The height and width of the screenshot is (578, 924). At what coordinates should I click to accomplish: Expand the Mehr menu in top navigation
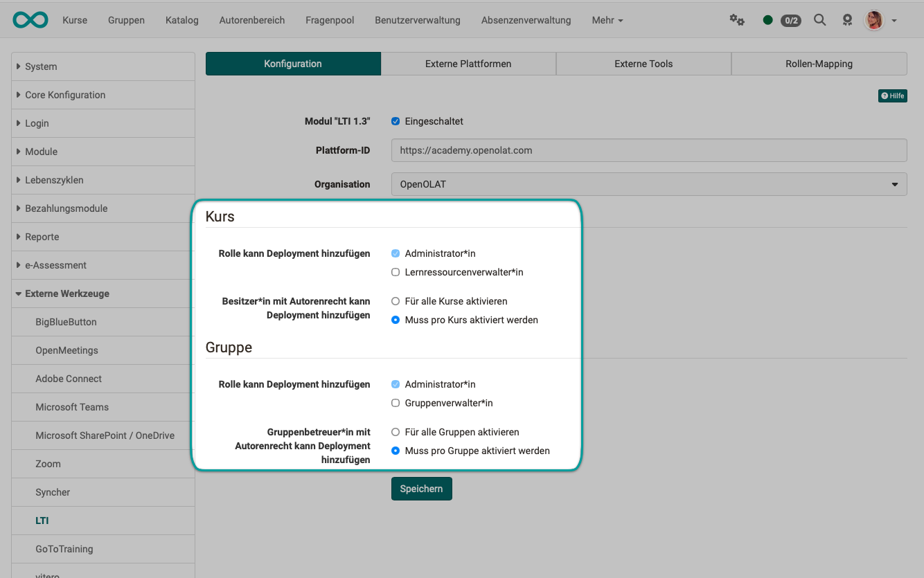pos(607,20)
